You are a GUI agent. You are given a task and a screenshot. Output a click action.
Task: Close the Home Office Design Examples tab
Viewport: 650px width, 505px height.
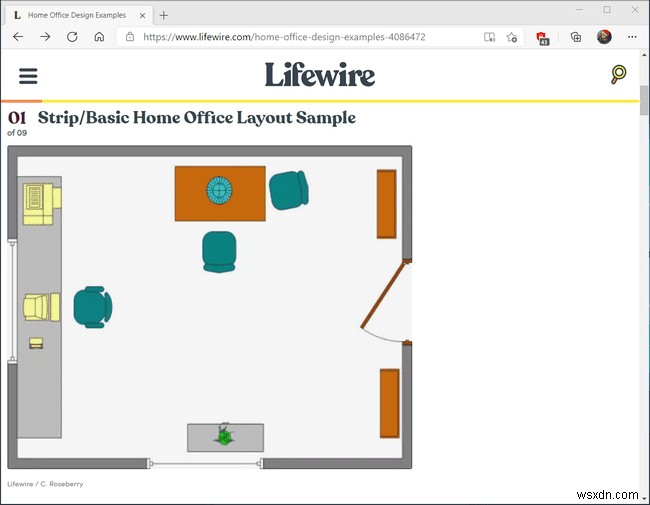[x=142, y=15]
